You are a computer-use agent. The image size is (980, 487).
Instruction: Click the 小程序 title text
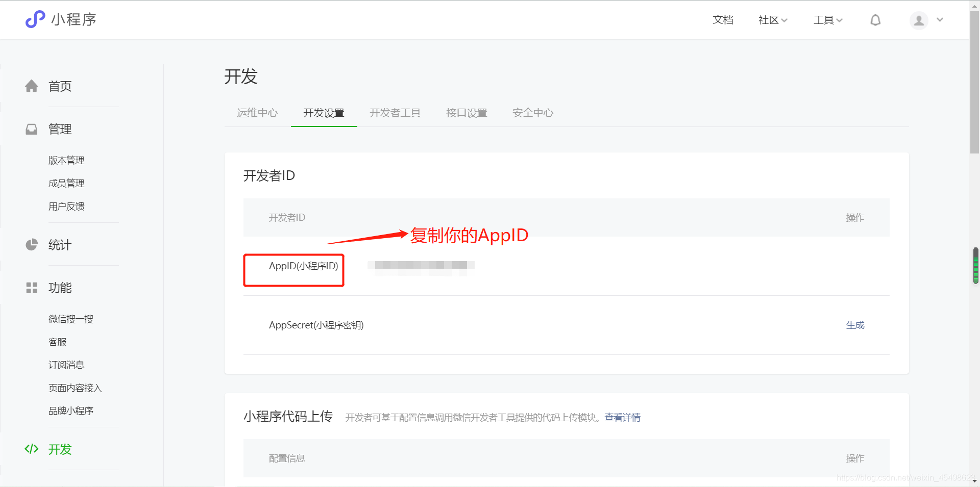pos(74,19)
